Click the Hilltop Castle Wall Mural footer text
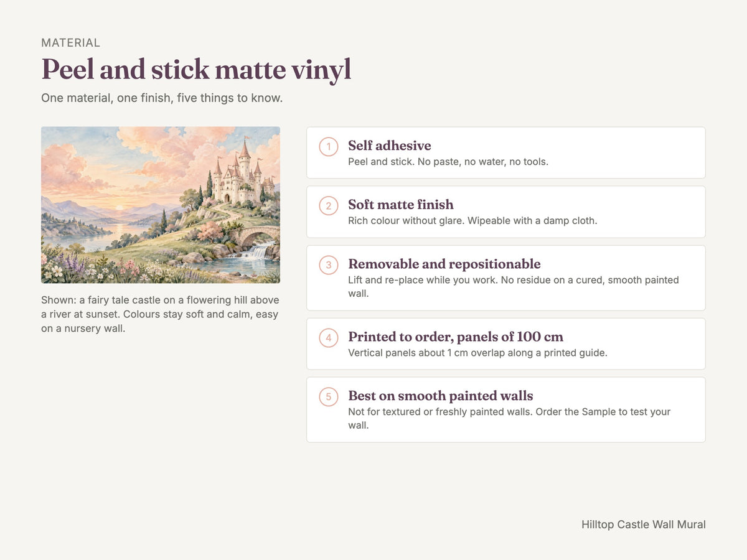The width and height of the screenshot is (747, 560). (x=644, y=525)
